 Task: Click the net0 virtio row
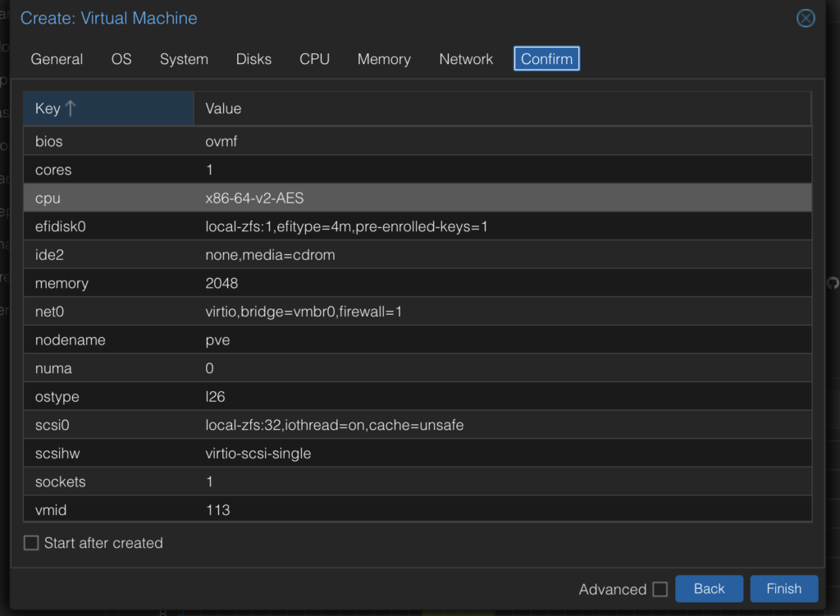(x=417, y=312)
